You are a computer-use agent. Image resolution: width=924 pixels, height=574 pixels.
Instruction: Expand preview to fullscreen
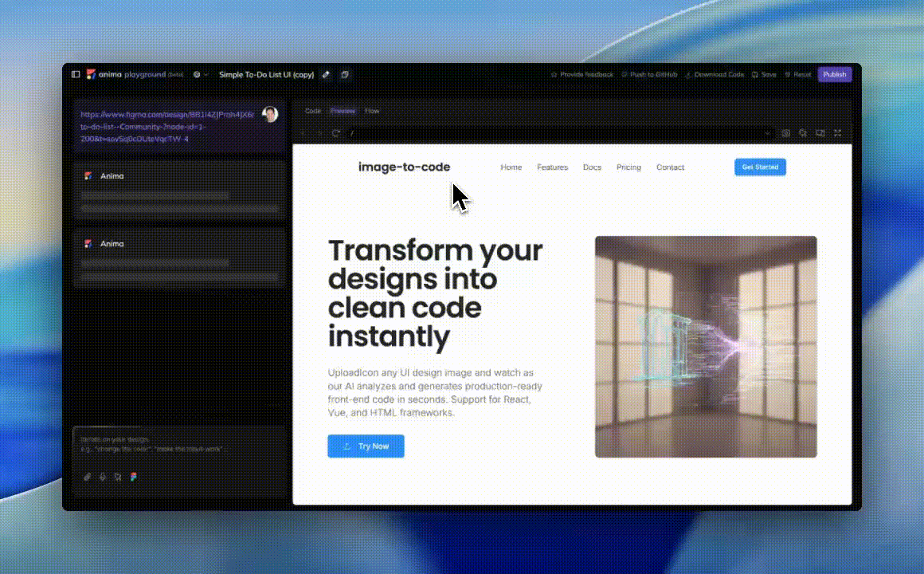[837, 133]
